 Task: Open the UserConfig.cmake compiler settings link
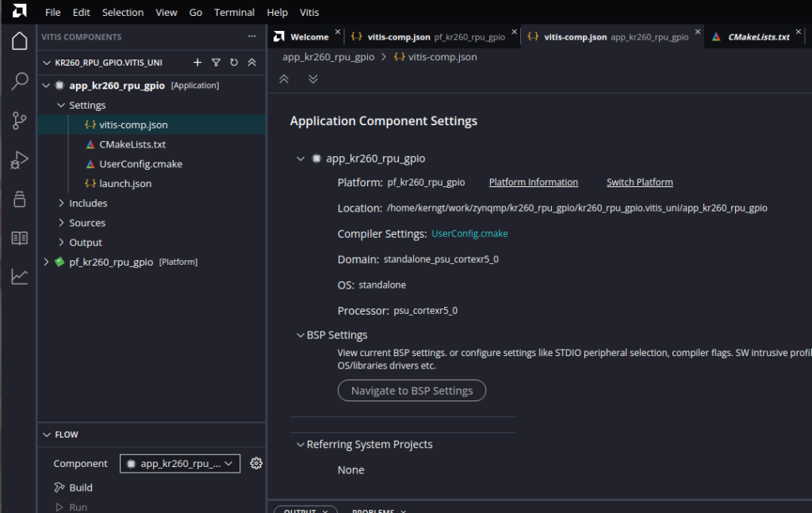click(x=469, y=233)
